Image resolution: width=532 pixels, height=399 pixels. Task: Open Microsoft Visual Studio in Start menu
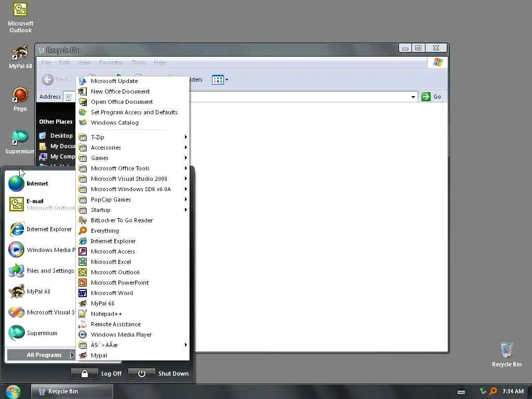click(x=41, y=312)
